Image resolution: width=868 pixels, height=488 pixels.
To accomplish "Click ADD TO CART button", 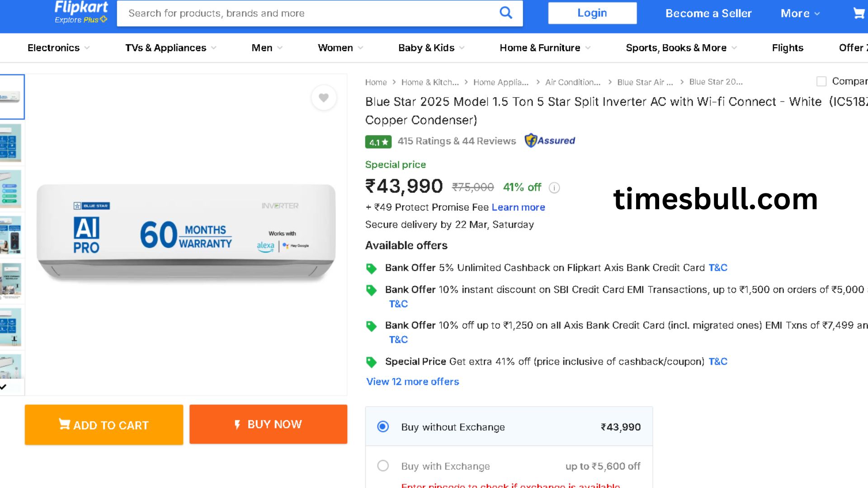I will pos(104,425).
